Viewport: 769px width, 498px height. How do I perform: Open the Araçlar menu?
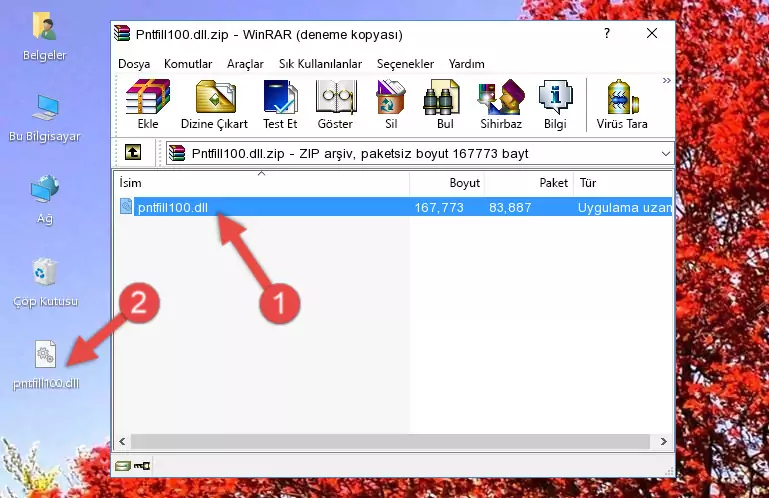point(245,64)
